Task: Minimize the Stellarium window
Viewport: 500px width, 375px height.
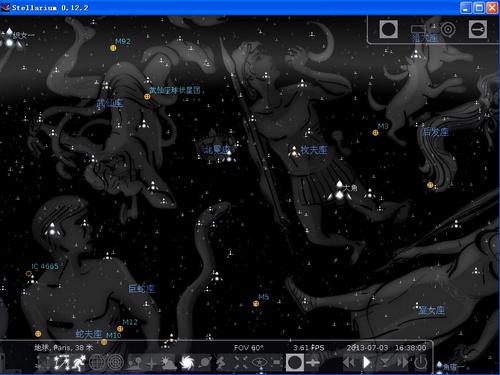Action: [x=466, y=8]
